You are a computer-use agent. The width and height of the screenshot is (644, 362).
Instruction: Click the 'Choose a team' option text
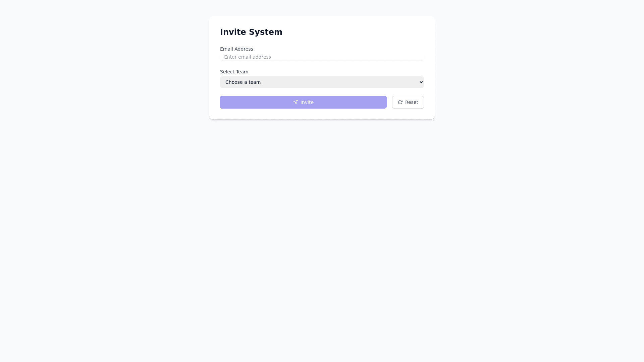[243, 82]
